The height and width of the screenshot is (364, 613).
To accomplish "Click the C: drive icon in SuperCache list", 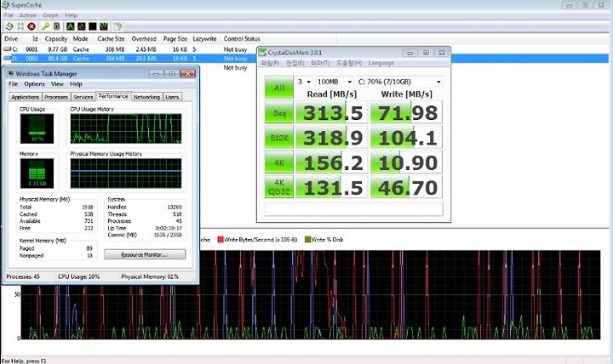I will tap(8, 49).
